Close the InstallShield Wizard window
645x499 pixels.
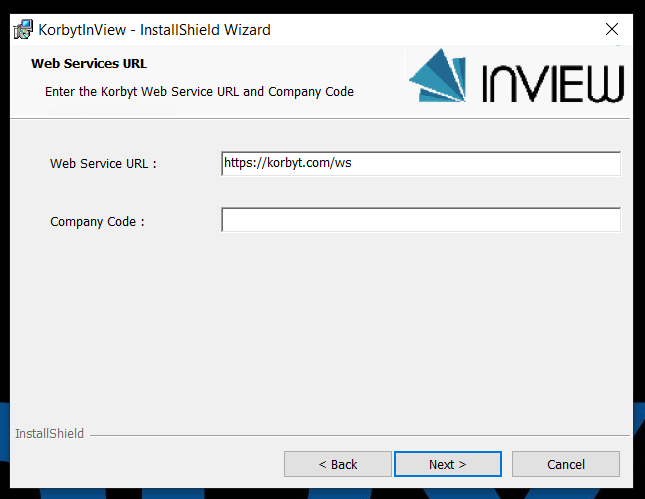(x=612, y=29)
